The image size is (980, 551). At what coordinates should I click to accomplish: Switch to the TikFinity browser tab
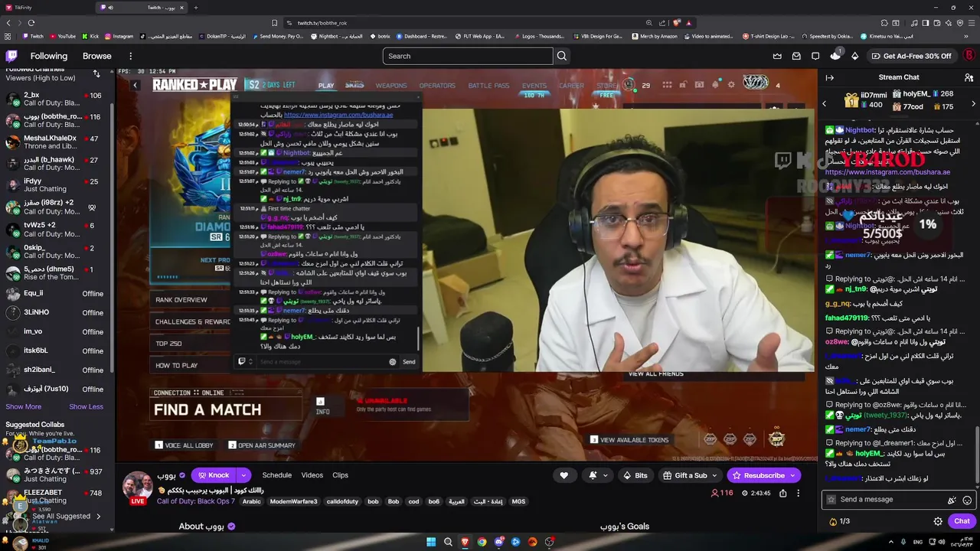[x=46, y=8]
